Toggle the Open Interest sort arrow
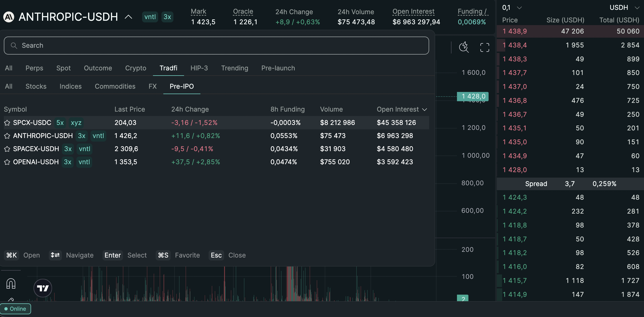This screenshot has height=317, width=644. [425, 109]
